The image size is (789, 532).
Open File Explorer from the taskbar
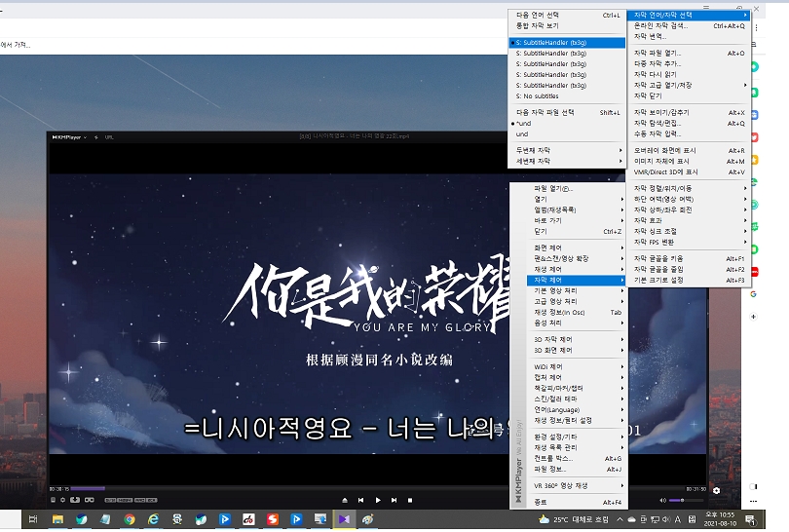[x=57, y=519]
